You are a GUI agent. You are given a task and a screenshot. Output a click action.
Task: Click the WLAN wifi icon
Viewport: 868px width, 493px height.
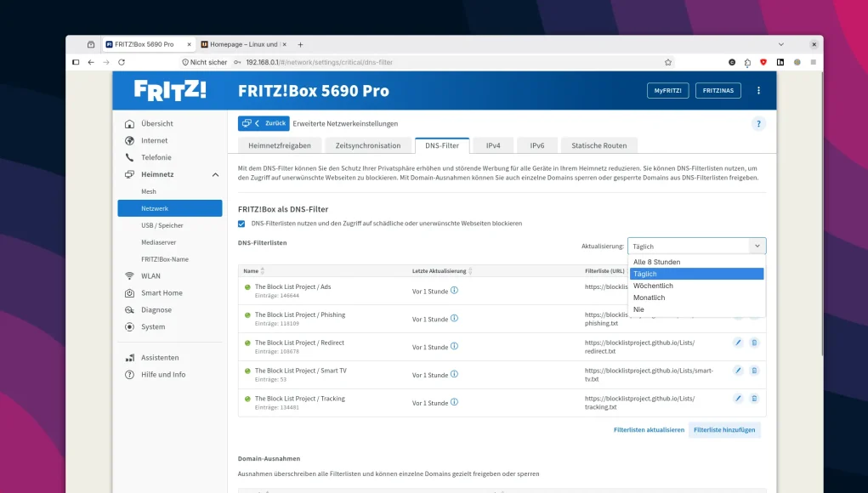129,275
